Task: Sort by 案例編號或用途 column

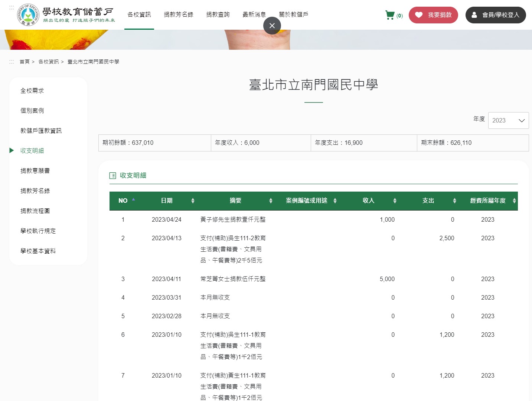Action: click(307, 200)
